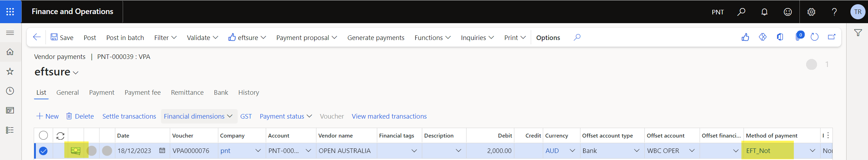Expand the Filter menu

tap(165, 38)
